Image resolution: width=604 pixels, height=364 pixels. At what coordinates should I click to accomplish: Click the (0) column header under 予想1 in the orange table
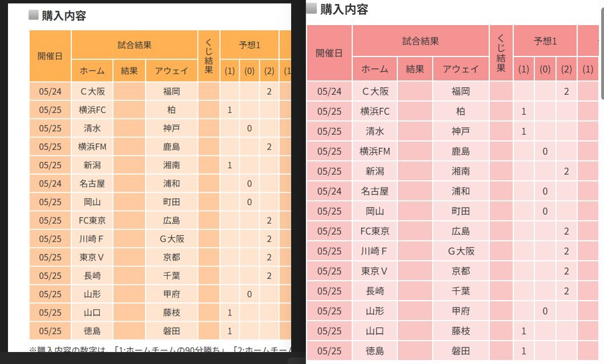tap(249, 71)
